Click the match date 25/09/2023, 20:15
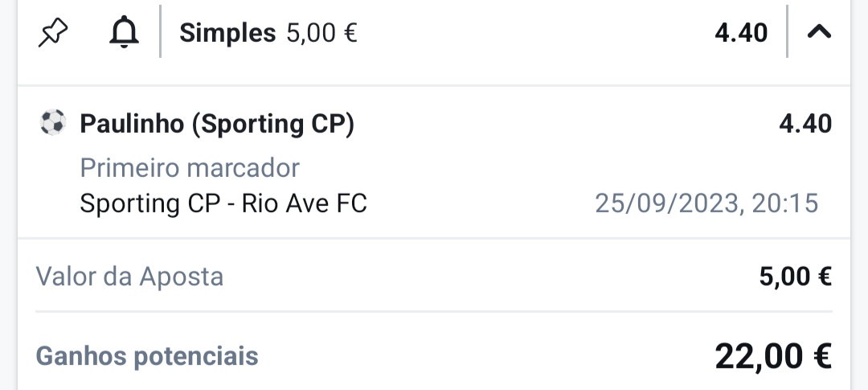 (x=706, y=203)
